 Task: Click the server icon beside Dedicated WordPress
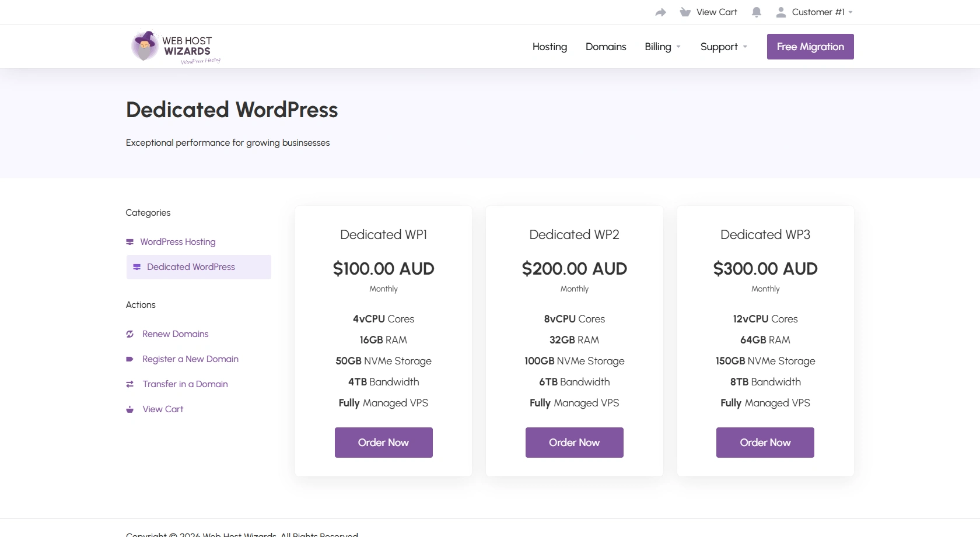coord(136,267)
